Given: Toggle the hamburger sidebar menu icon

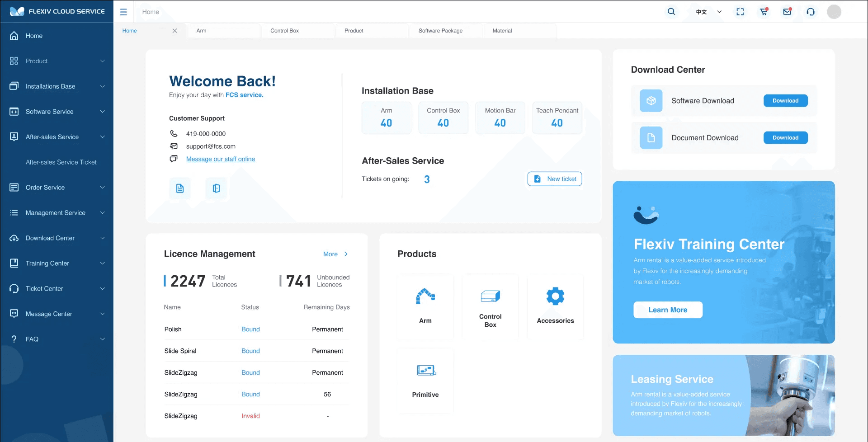Looking at the screenshot, I should tap(123, 12).
